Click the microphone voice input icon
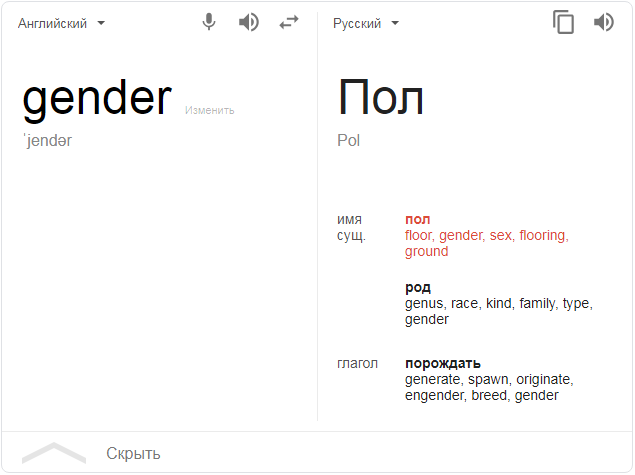 208,22
